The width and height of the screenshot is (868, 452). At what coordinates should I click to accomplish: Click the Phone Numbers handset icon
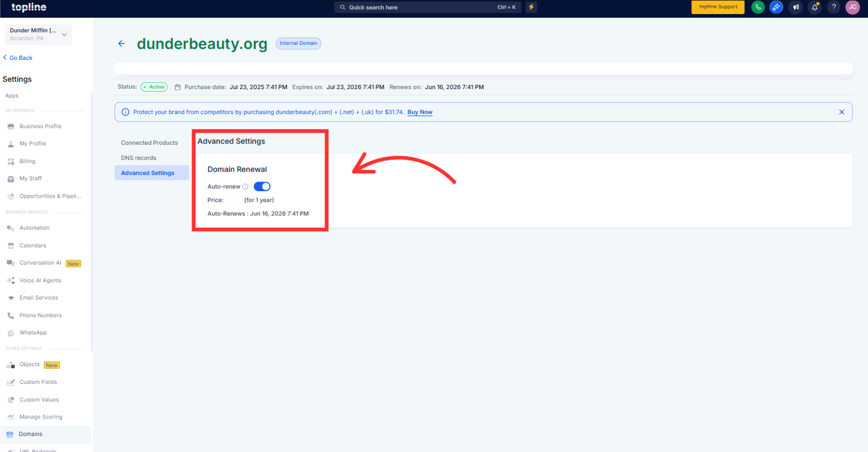11,315
